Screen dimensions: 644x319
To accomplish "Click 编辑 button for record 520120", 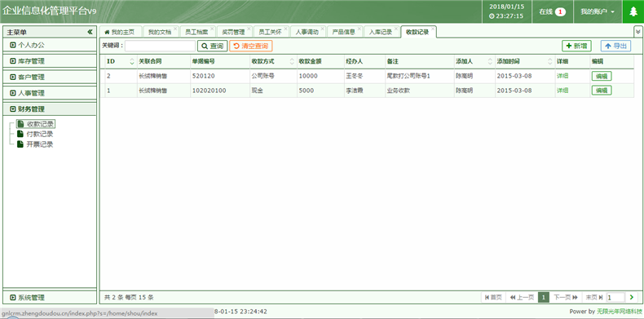I will tap(602, 76).
